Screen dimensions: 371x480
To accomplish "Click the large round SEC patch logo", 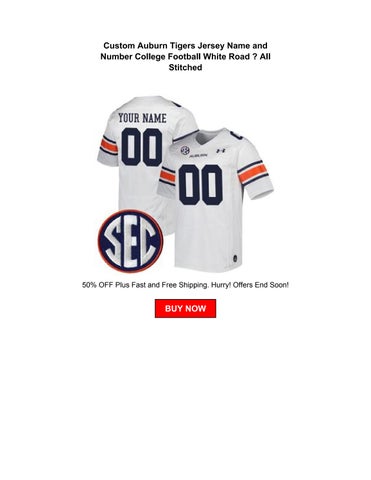I will (x=131, y=241).
